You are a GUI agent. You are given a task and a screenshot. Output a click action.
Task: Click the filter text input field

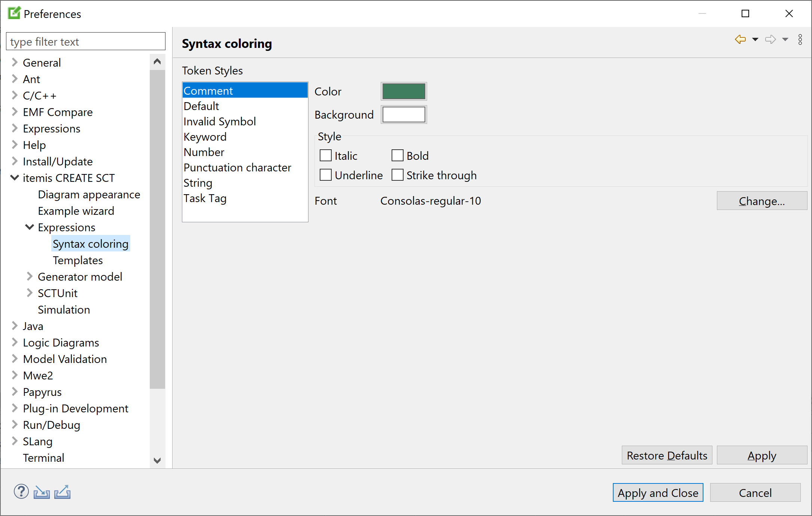[86, 42]
